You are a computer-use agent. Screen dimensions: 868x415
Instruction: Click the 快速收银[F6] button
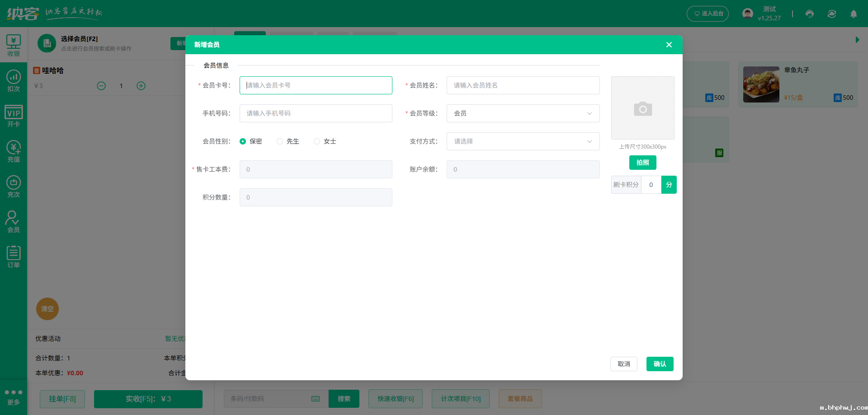pos(396,399)
